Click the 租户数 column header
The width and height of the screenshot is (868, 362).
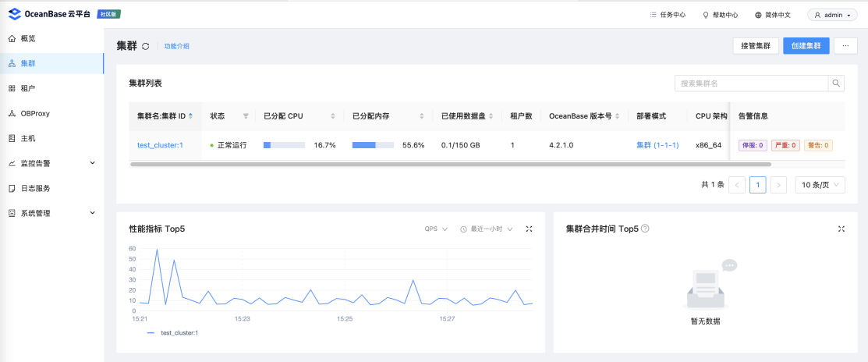(521, 116)
